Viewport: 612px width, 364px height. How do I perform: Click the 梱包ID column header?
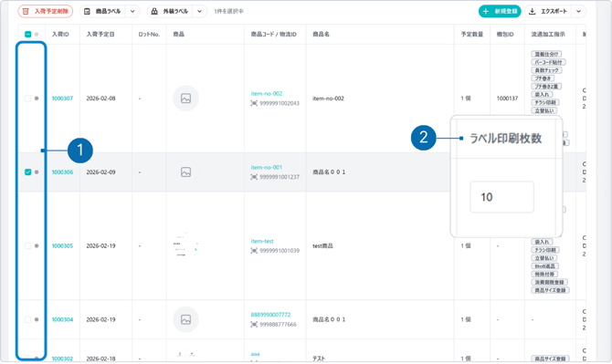(x=505, y=35)
